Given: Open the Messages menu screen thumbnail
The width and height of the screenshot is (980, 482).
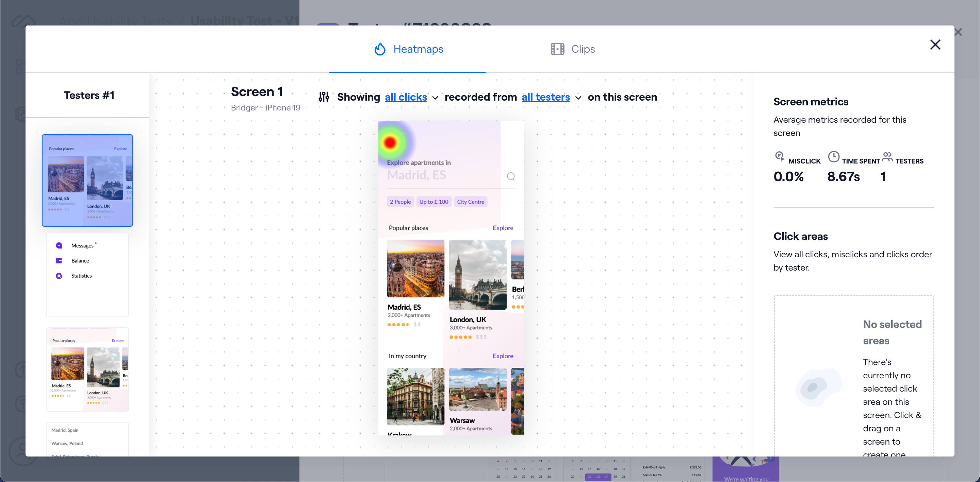Looking at the screenshot, I should (x=87, y=274).
